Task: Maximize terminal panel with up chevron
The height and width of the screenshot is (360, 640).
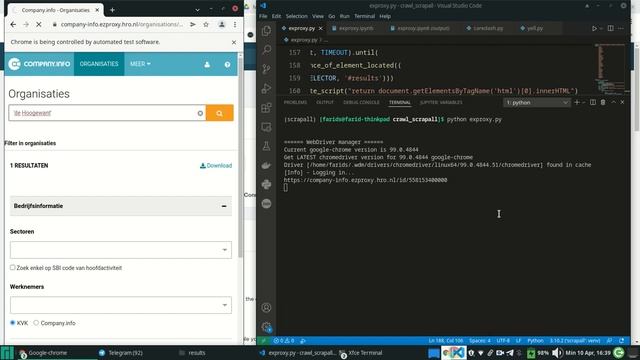Action: pos(613,102)
